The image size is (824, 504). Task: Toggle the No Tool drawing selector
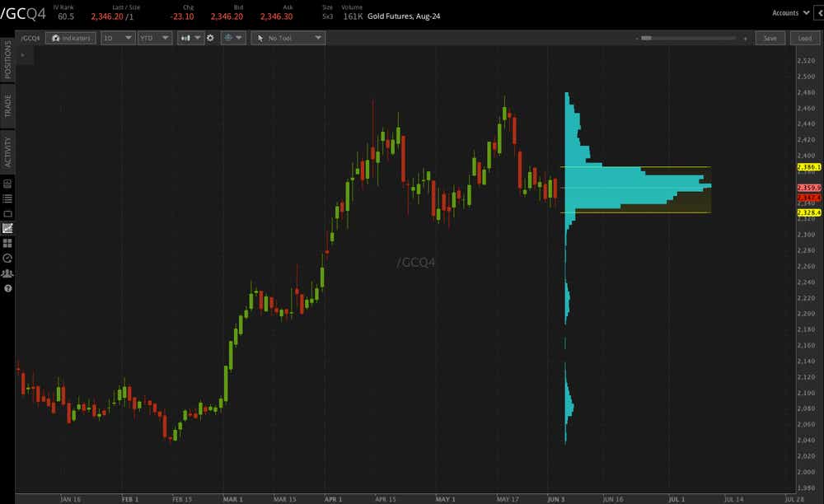click(x=288, y=38)
